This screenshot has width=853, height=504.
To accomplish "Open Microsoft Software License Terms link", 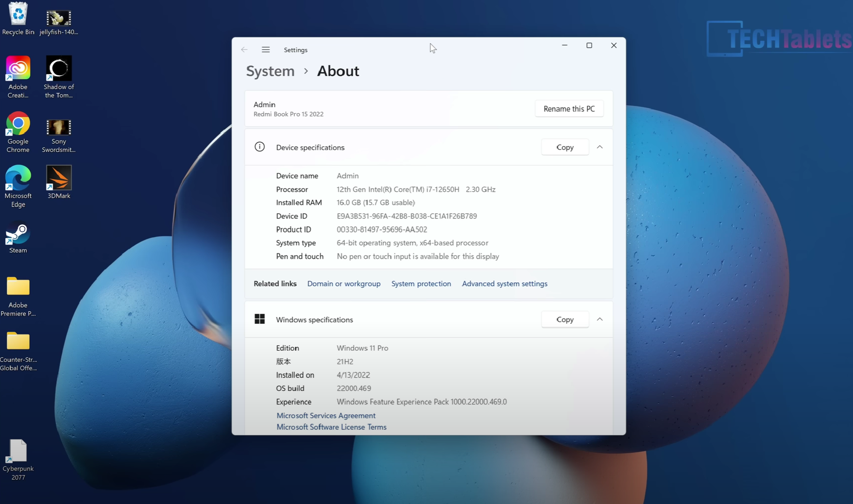I will click(x=331, y=427).
